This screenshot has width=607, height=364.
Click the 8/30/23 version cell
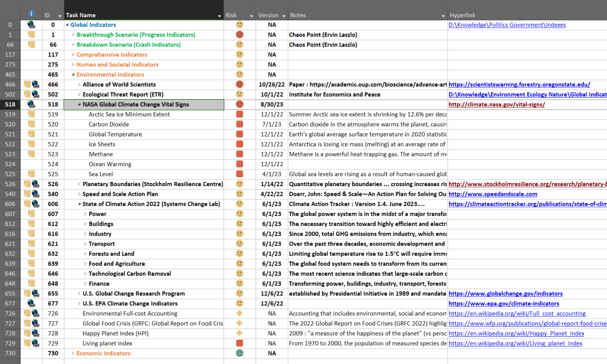tap(272, 104)
